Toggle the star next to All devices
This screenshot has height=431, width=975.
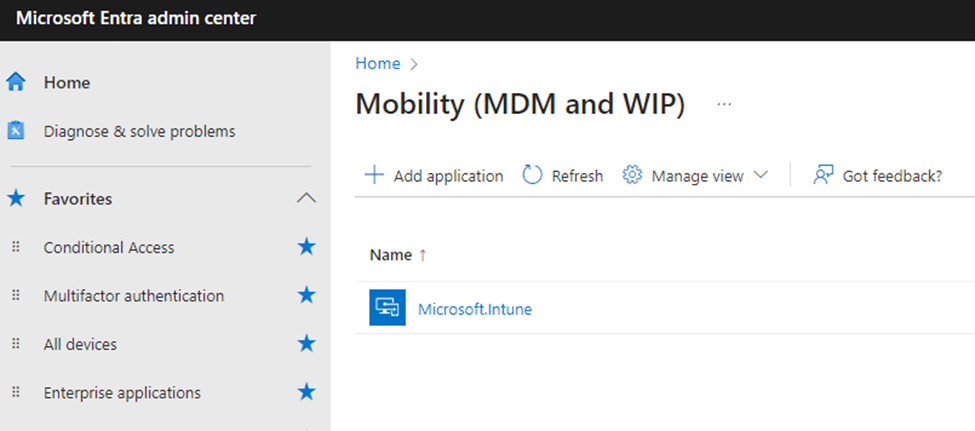tap(307, 344)
